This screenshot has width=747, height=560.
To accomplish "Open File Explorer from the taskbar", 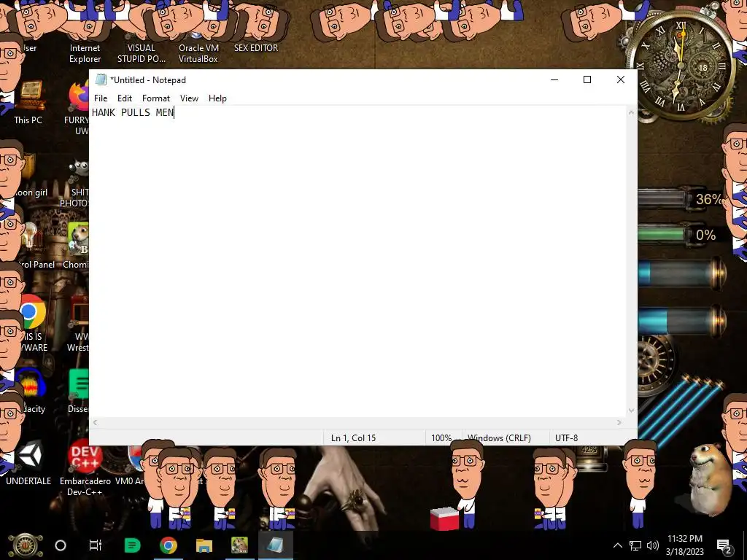I will pos(204,545).
